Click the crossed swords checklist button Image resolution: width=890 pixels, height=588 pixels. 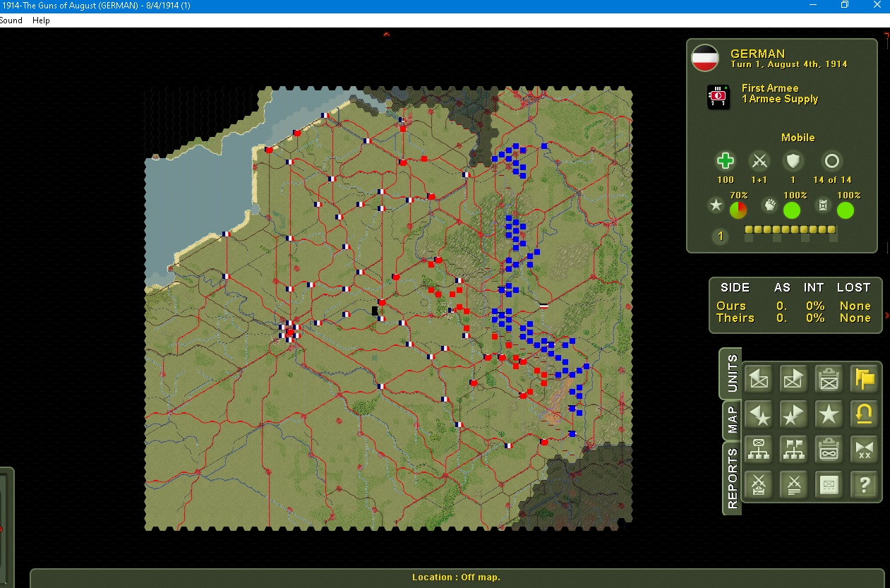pyautogui.click(x=759, y=484)
